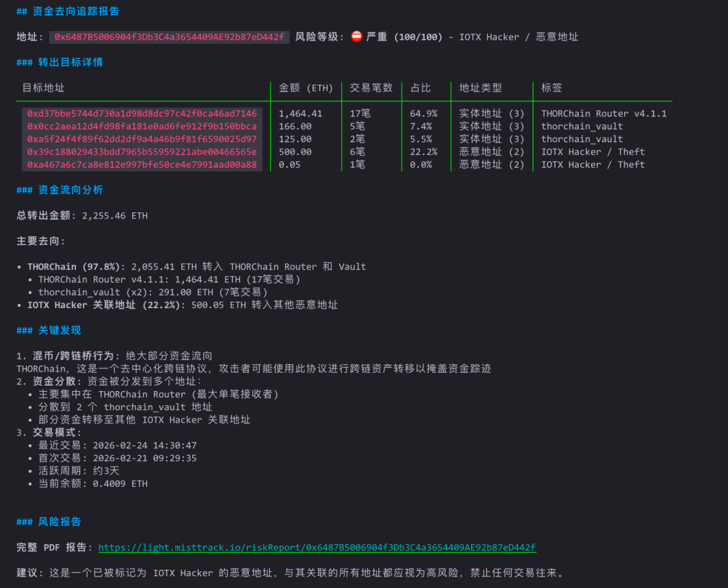Screen dimensions: 728x588
Task: Click the red severe risk prohibition icon
Action: click(x=358, y=37)
